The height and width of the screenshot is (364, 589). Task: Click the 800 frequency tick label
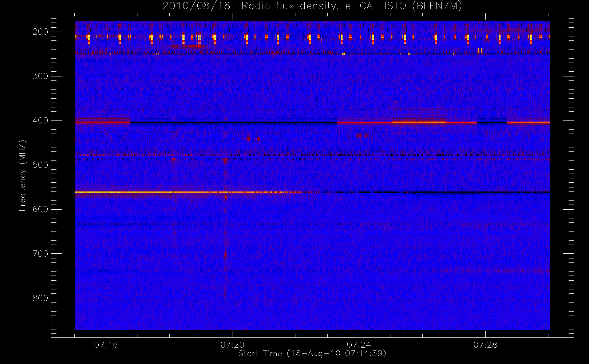40,298
